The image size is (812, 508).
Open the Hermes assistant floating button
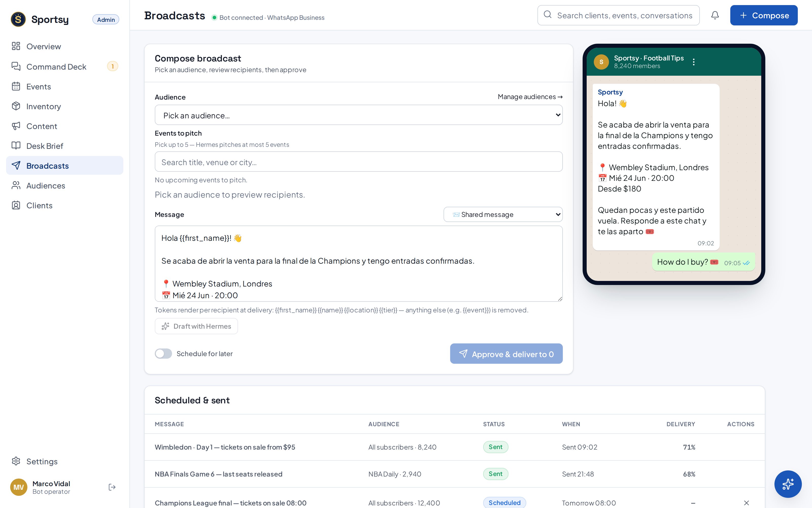788,484
